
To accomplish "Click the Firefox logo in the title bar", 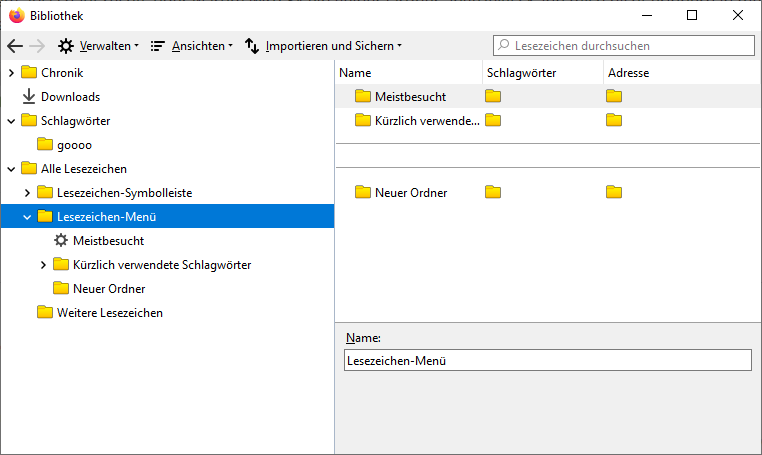I will [x=16, y=15].
